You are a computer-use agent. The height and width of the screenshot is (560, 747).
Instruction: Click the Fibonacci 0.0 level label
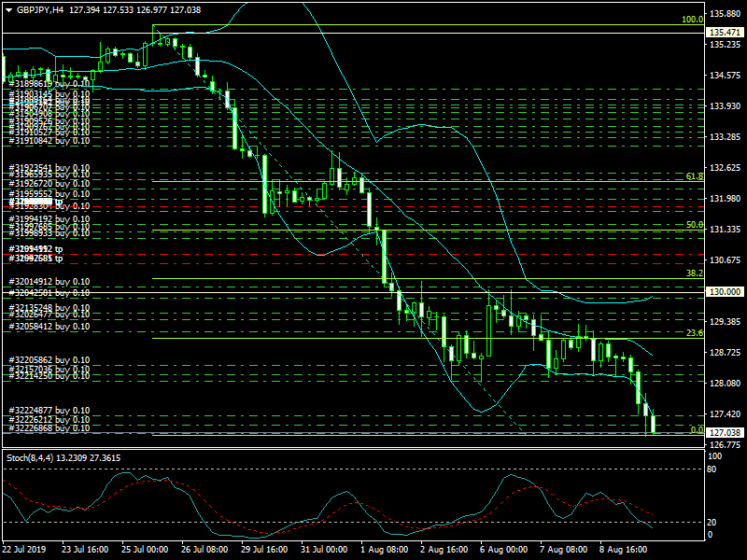pyautogui.click(x=697, y=430)
